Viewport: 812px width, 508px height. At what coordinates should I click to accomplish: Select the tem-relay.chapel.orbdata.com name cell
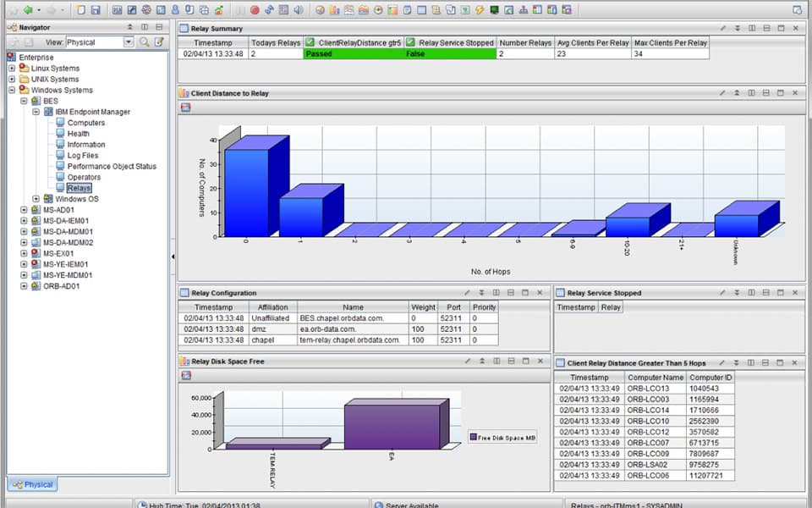[353, 340]
